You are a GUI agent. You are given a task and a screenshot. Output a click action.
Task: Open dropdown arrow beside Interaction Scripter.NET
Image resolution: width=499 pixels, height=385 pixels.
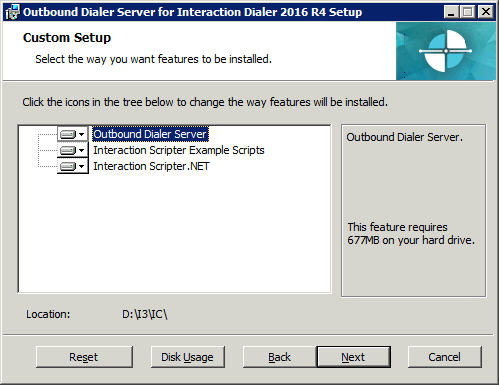point(82,166)
